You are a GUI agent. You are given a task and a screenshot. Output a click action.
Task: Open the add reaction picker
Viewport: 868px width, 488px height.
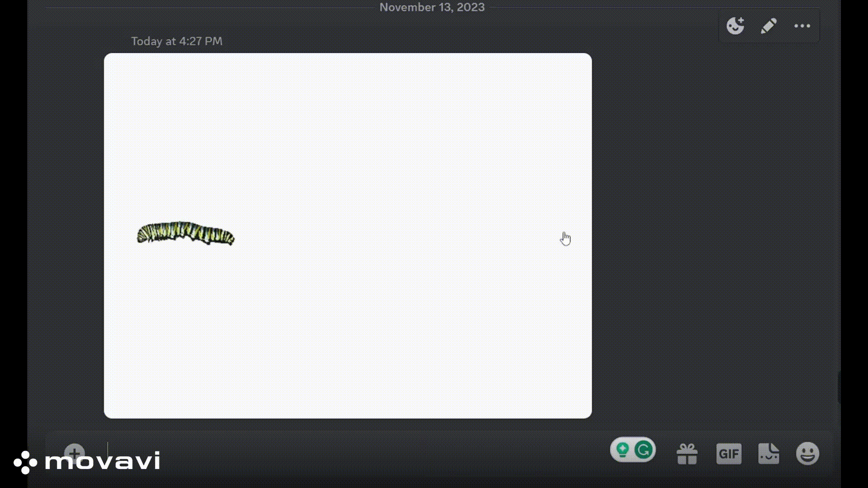[735, 26]
